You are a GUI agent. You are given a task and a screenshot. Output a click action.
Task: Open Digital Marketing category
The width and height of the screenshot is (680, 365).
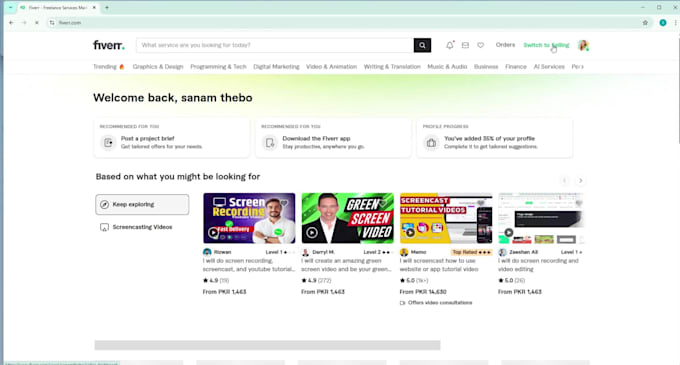pyautogui.click(x=276, y=67)
